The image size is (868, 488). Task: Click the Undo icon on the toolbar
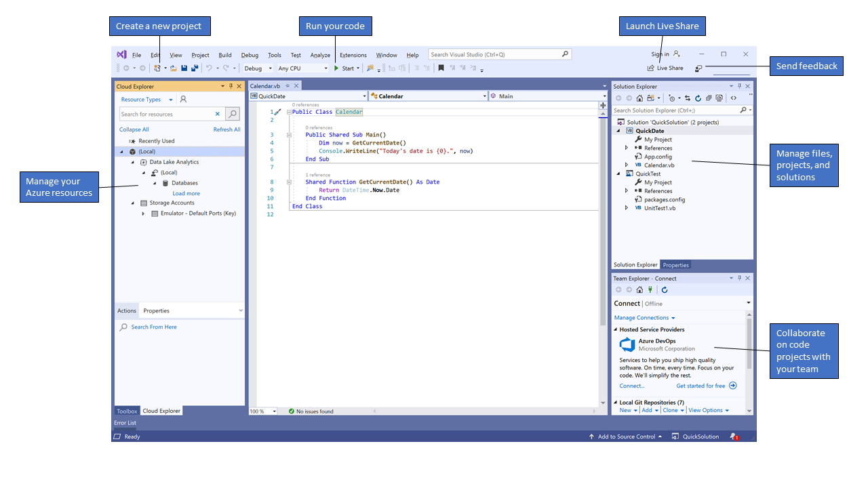[208, 68]
